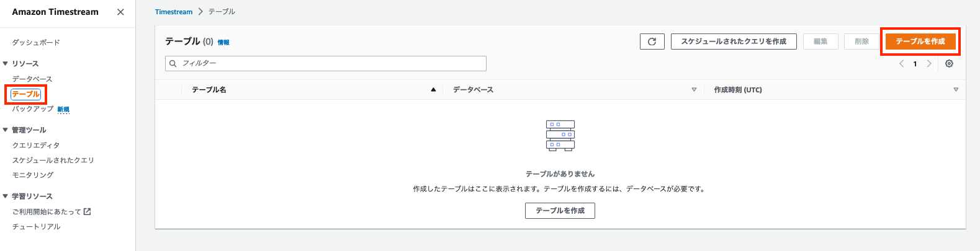The image size is (980, 251).
Task: Open ダッシュボード in sidebar
Action: 36,43
